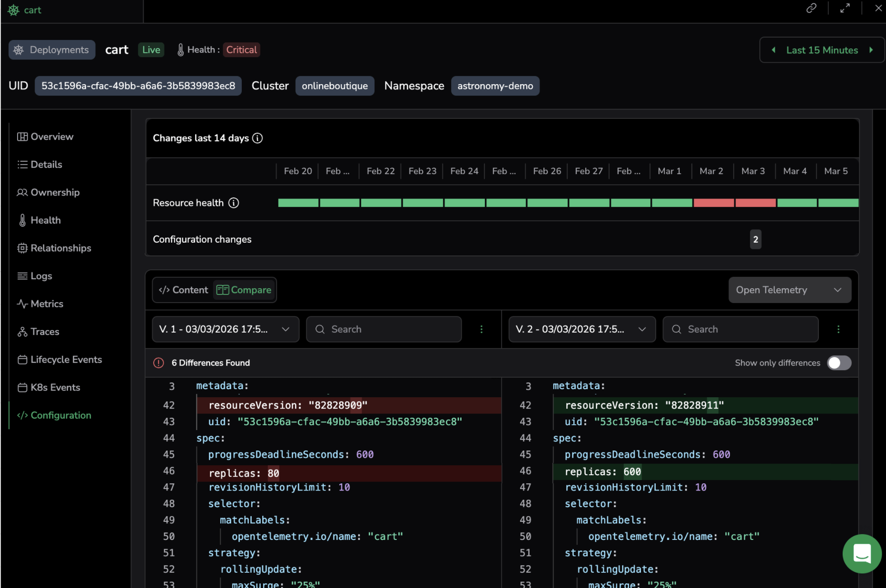The height and width of the screenshot is (588, 886).
Task: Click the Deployments breadcrumb button
Action: 52,50
